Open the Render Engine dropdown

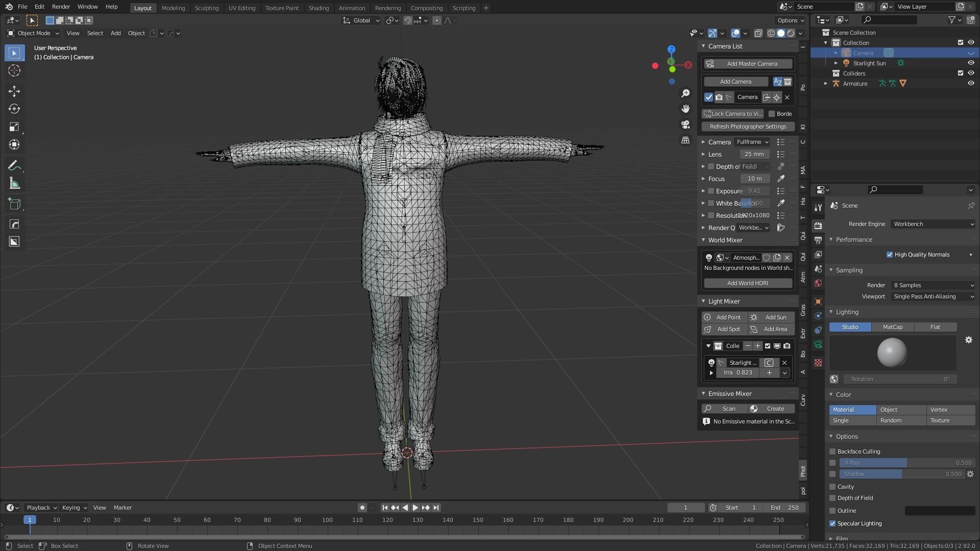933,224
